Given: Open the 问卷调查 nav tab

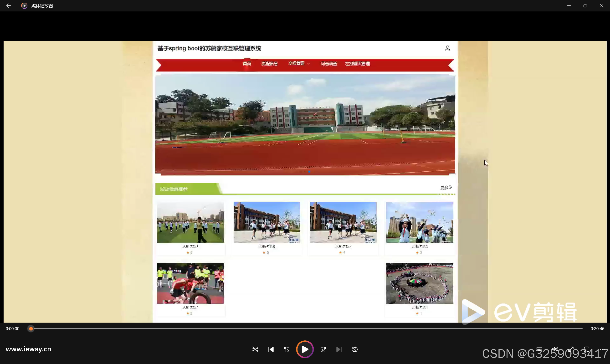Looking at the screenshot, I should [329, 64].
